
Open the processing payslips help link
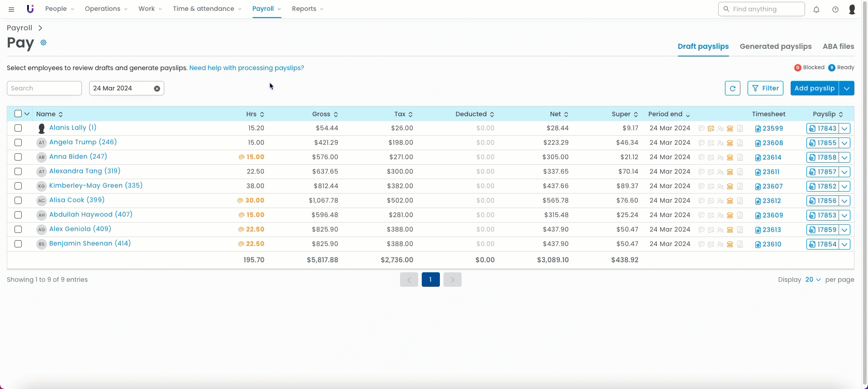point(247,68)
